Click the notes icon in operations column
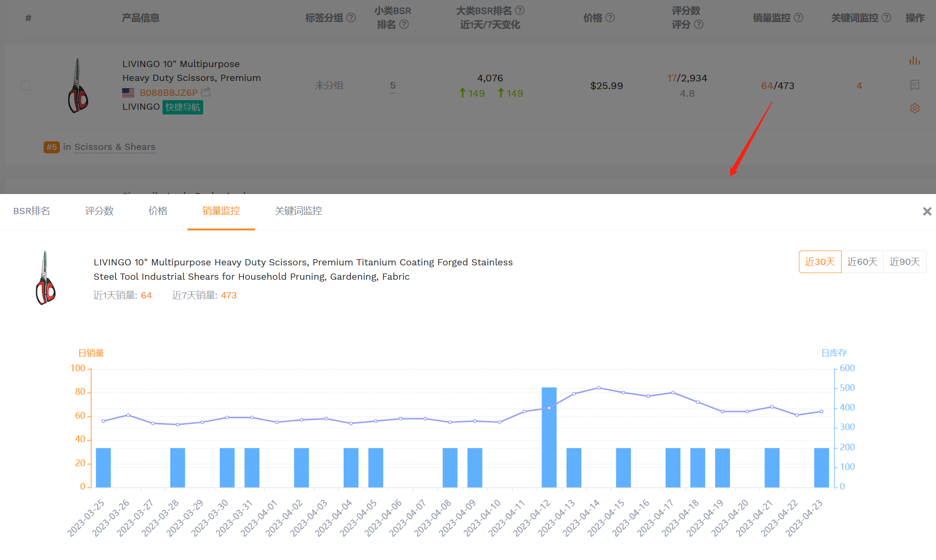936x560 pixels. pos(914,85)
